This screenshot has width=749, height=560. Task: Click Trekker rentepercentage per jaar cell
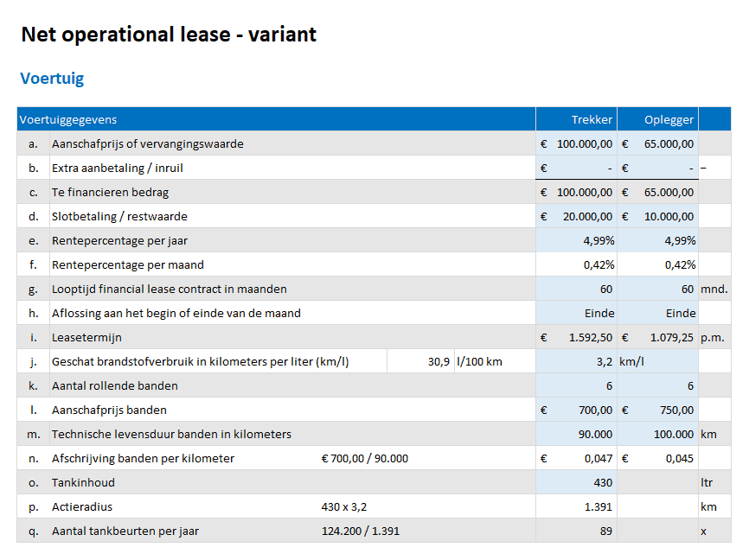(x=576, y=240)
